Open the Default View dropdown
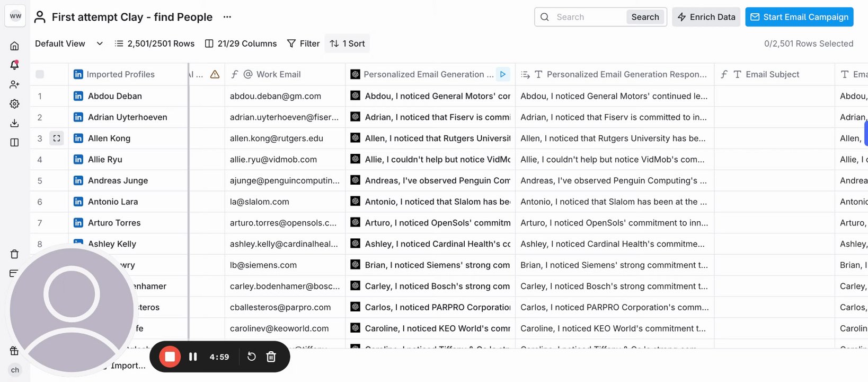868x382 pixels. coord(69,44)
